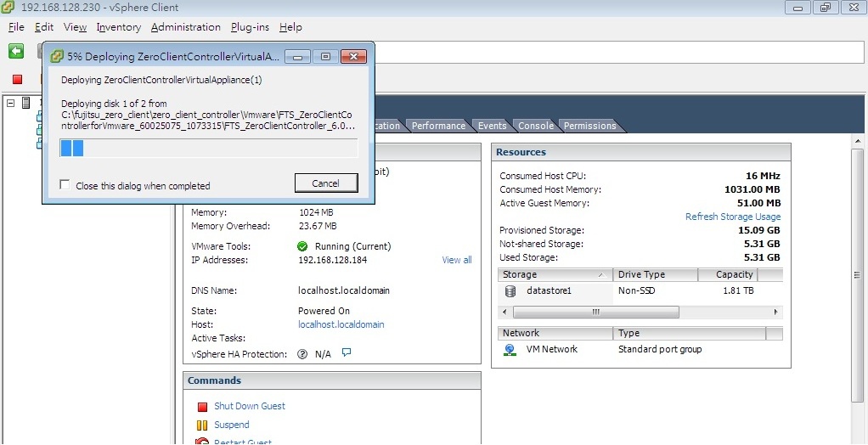Click the Resources panel header

click(640, 152)
